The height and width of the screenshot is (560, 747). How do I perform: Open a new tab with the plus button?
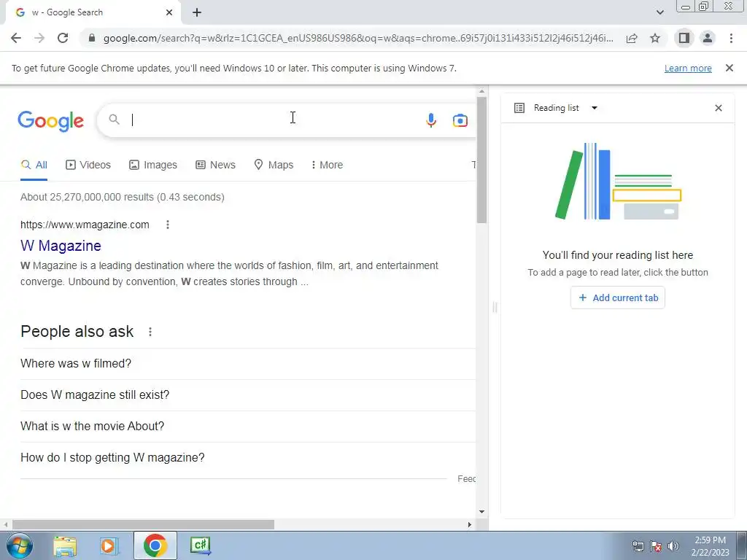pos(197,12)
